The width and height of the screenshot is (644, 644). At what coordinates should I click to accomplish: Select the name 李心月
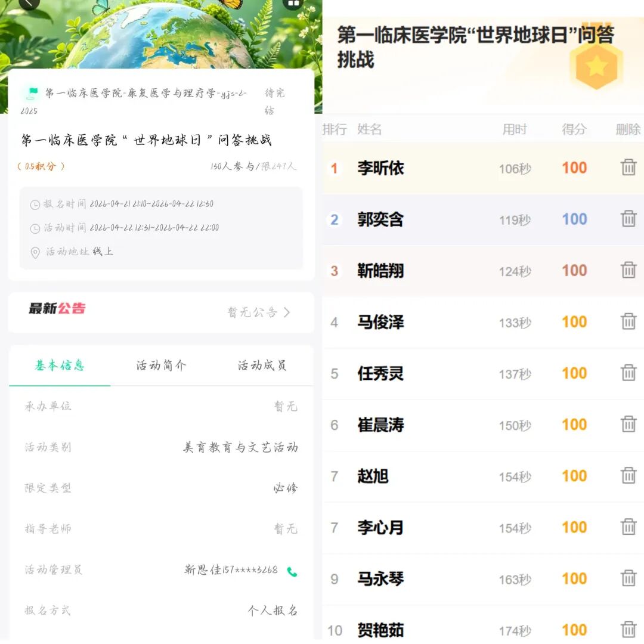tap(380, 527)
